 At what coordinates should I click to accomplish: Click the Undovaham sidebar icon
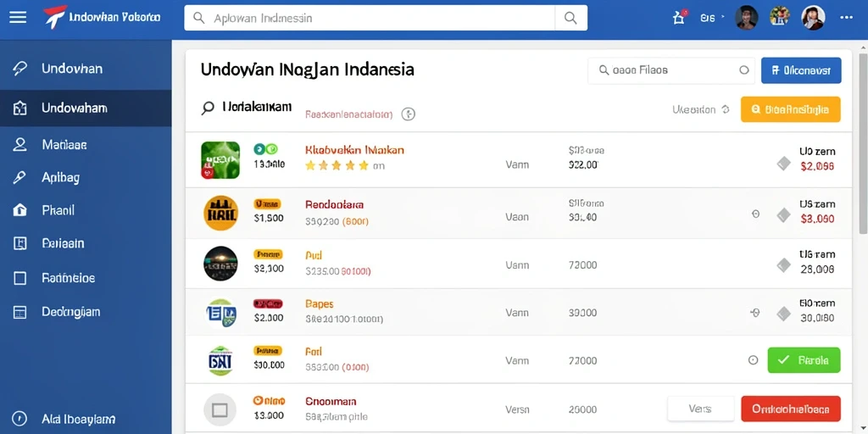(19, 108)
